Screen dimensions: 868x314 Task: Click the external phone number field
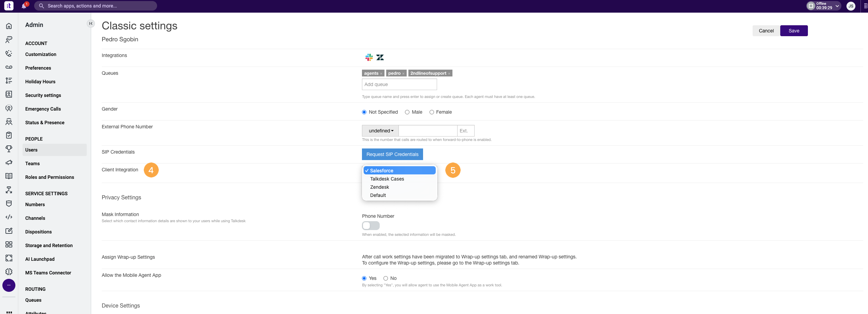(428, 131)
